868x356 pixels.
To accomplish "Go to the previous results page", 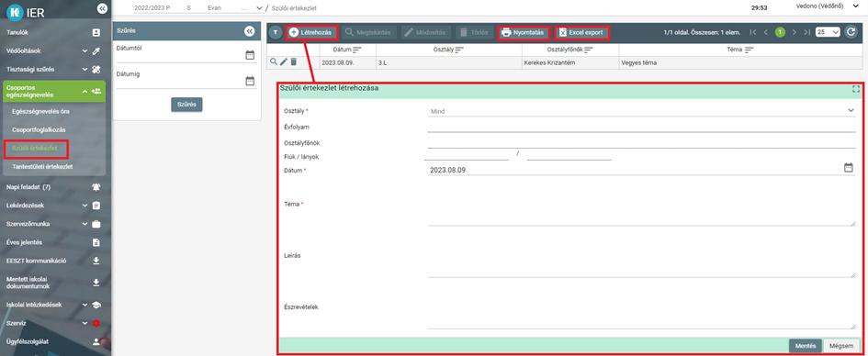I will tap(766, 33).
